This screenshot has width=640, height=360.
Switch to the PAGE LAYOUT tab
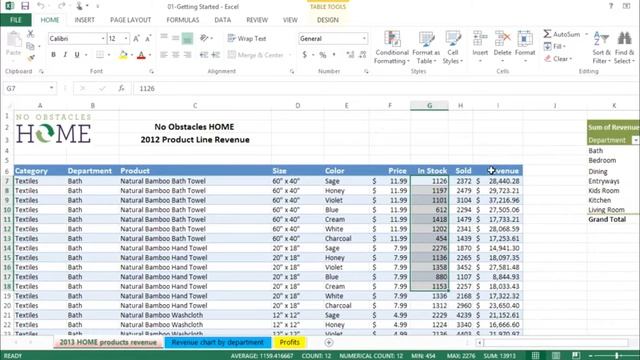coord(131,20)
